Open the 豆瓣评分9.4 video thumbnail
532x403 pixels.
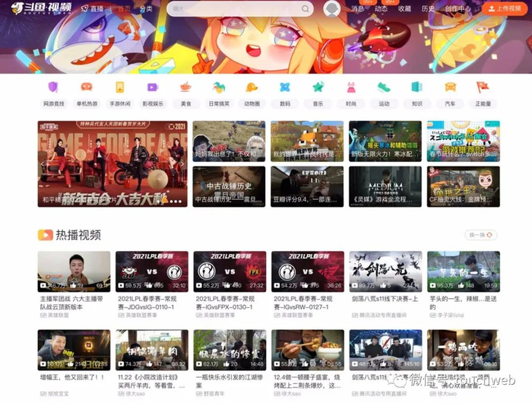pyautogui.click(x=307, y=187)
